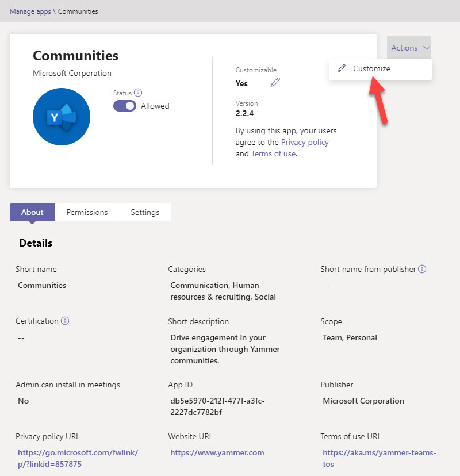Toggle the Allowed status switch

click(x=125, y=106)
